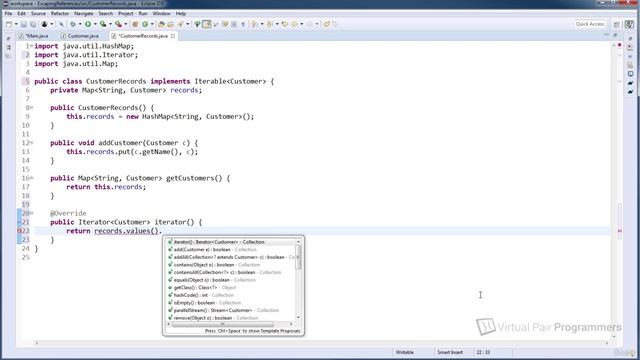Select the add(Customer e) completion proposal
The height and width of the screenshot is (360, 640).
pyautogui.click(x=231, y=249)
